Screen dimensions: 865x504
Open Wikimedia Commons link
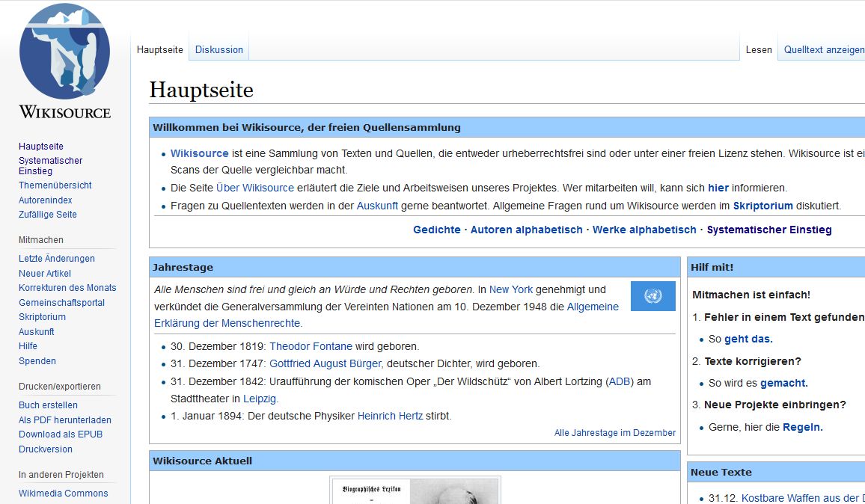(x=64, y=494)
